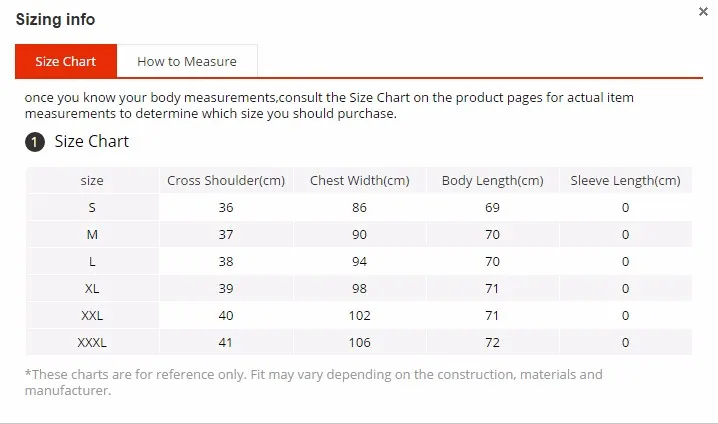Select the Size Chart tab
This screenshot has height=424, width=718.
click(x=66, y=61)
